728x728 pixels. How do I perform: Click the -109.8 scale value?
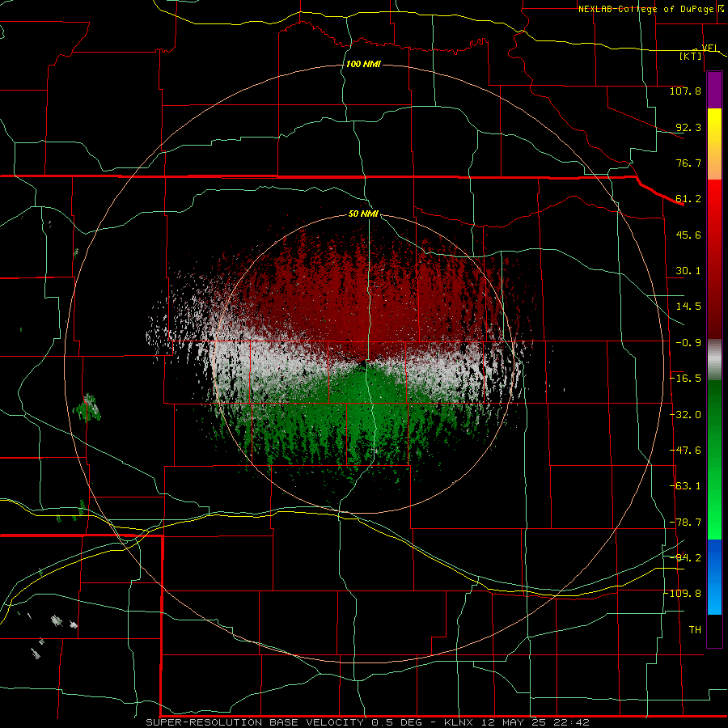(684, 594)
